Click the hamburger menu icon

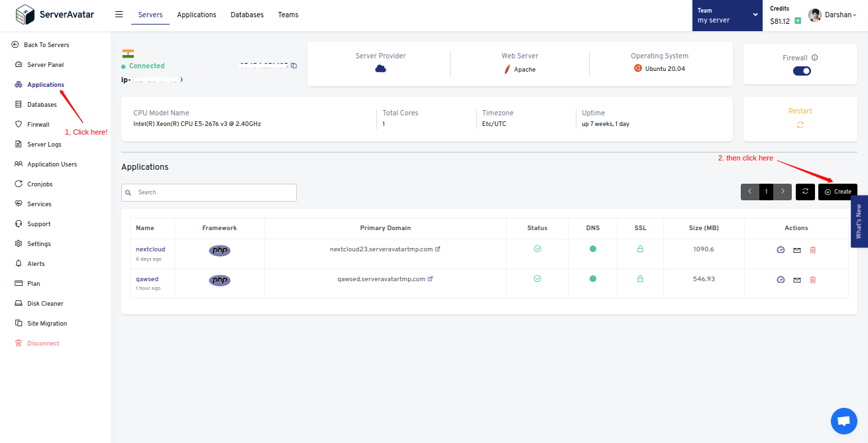(119, 15)
